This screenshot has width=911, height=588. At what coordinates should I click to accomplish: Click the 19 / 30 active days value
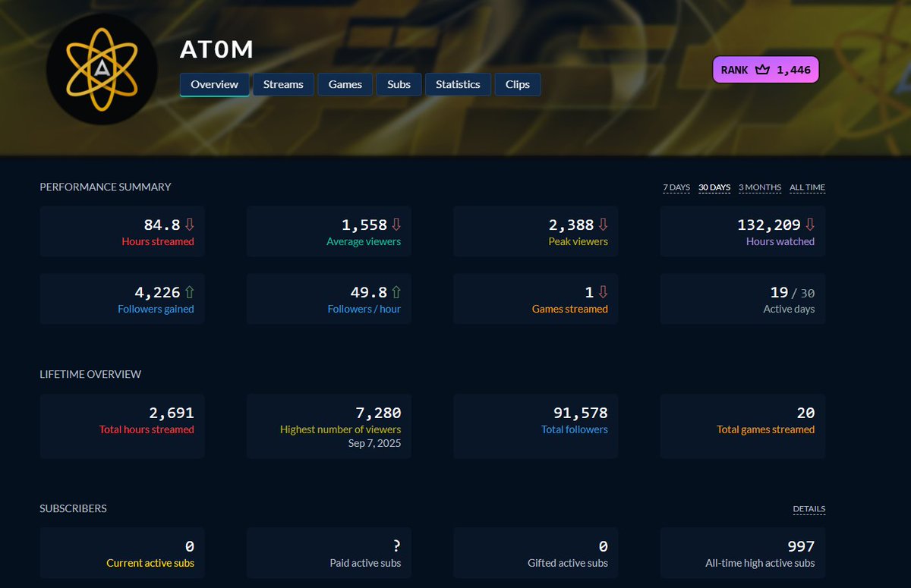pos(793,292)
